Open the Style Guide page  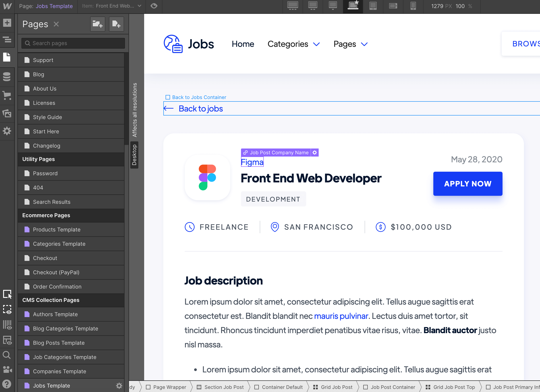(47, 117)
